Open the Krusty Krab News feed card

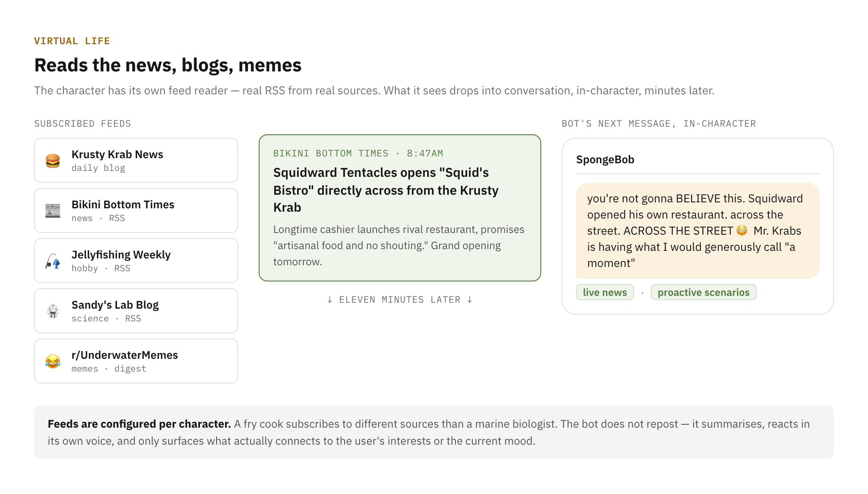pyautogui.click(x=136, y=160)
